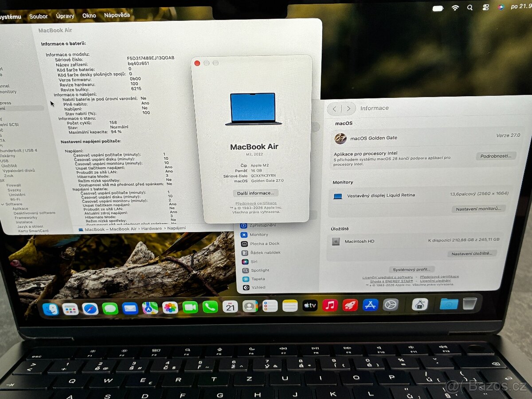The width and height of the screenshot is (532, 399).
Task: Open Zpřístupnění in Settings sidebar
Action: coord(262,225)
